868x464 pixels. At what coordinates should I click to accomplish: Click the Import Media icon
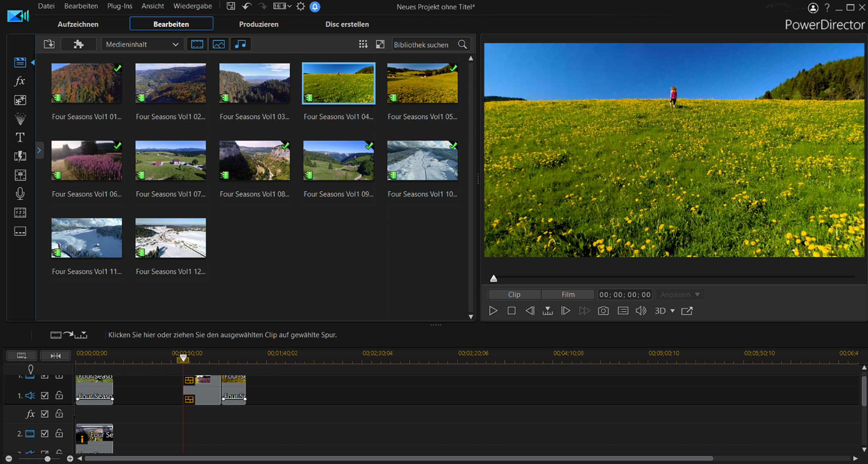click(x=49, y=44)
